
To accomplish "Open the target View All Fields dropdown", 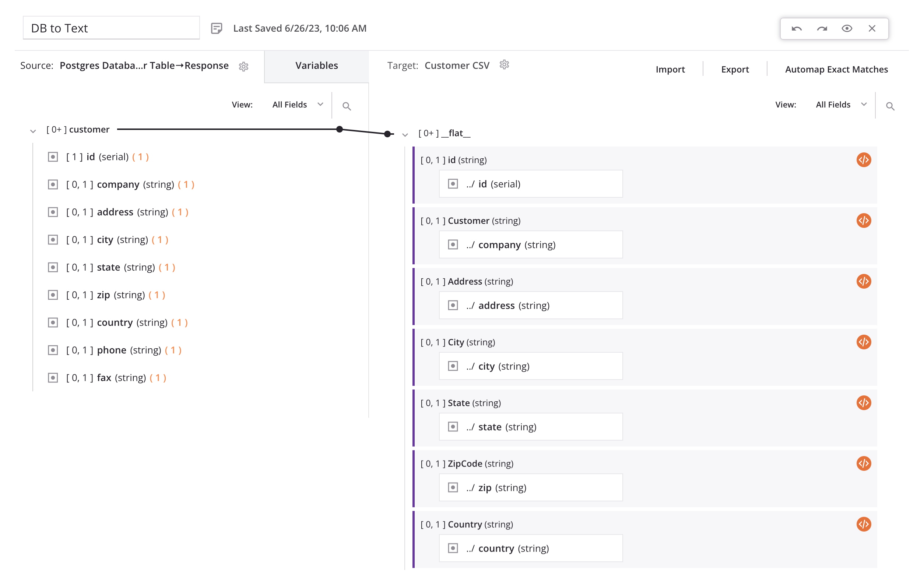I will (841, 105).
